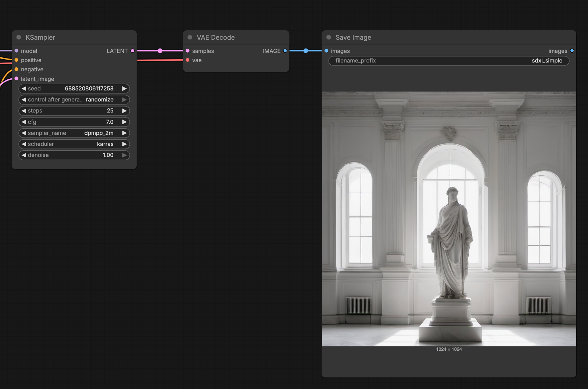The image size is (588, 389).
Task: Collapse the VAE Decode node via its title dot
Action: (x=190, y=37)
